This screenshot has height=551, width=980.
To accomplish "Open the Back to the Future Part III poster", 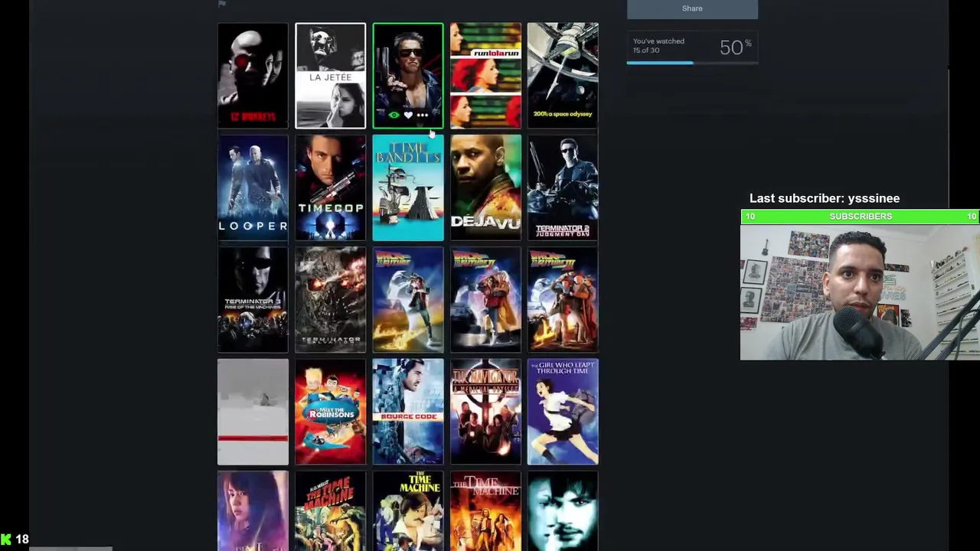I will coord(563,300).
